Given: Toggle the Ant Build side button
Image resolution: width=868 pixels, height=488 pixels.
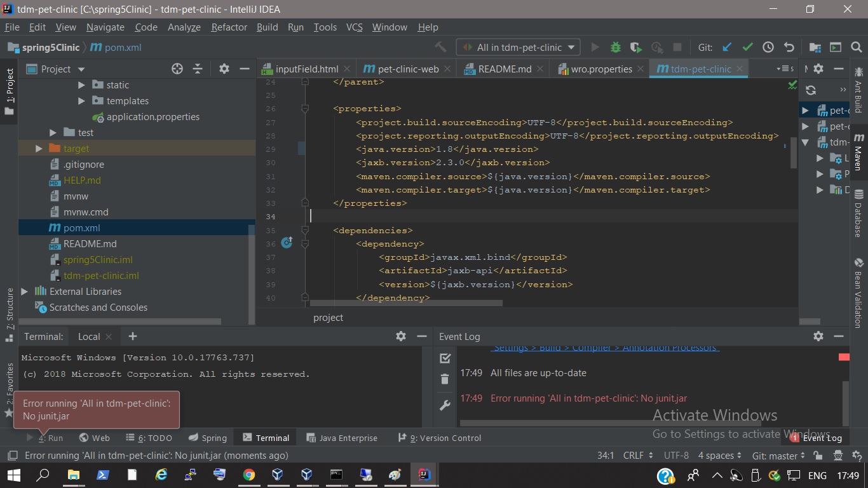Looking at the screenshot, I should (x=859, y=90).
